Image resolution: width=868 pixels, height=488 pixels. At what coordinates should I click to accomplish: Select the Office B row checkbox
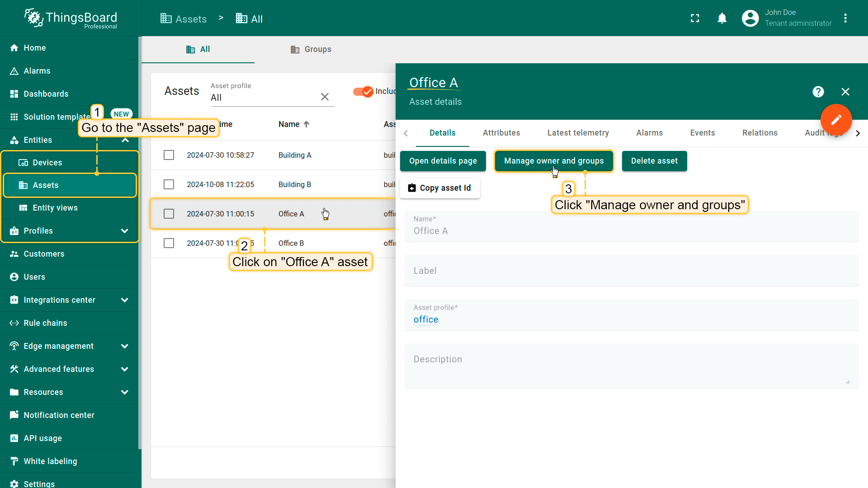pos(169,243)
